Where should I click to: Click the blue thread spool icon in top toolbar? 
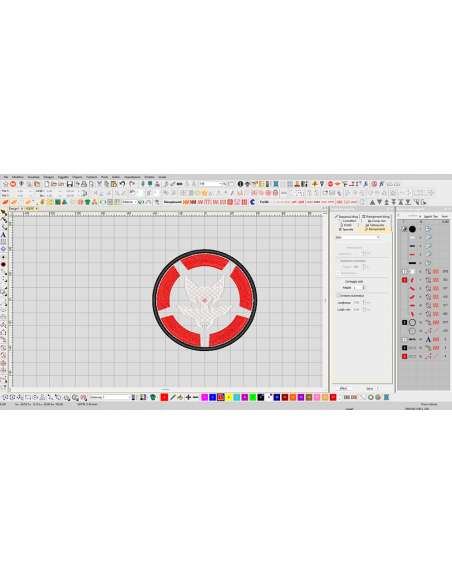pos(276,184)
